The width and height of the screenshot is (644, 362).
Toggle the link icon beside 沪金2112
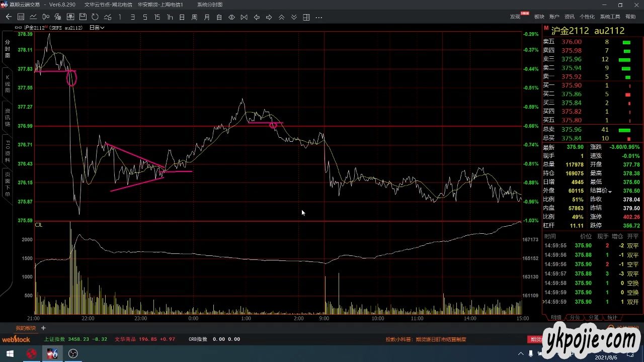coord(18,28)
